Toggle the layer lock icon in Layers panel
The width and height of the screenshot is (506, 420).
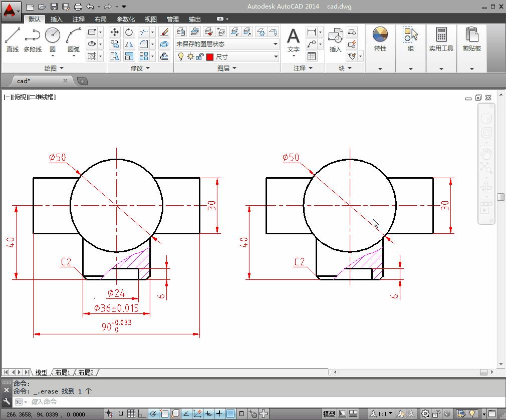tap(199, 57)
